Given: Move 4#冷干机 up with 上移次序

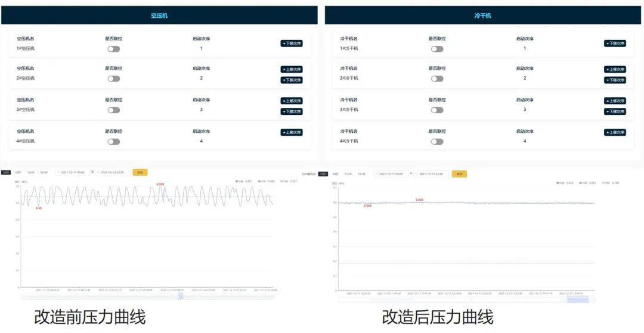Looking at the screenshot, I should (x=615, y=132).
